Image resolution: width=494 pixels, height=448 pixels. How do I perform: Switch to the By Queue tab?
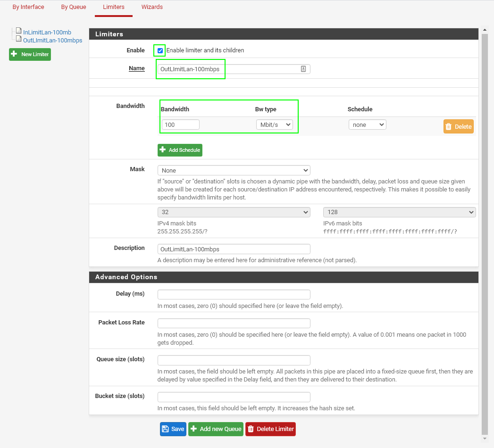click(x=74, y=7)
